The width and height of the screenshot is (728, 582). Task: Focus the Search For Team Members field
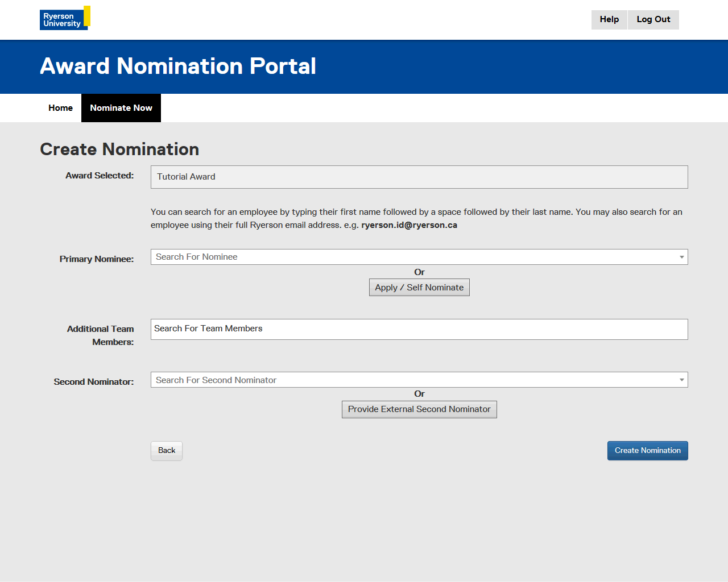pyautogui.click(x=419, y=329)
